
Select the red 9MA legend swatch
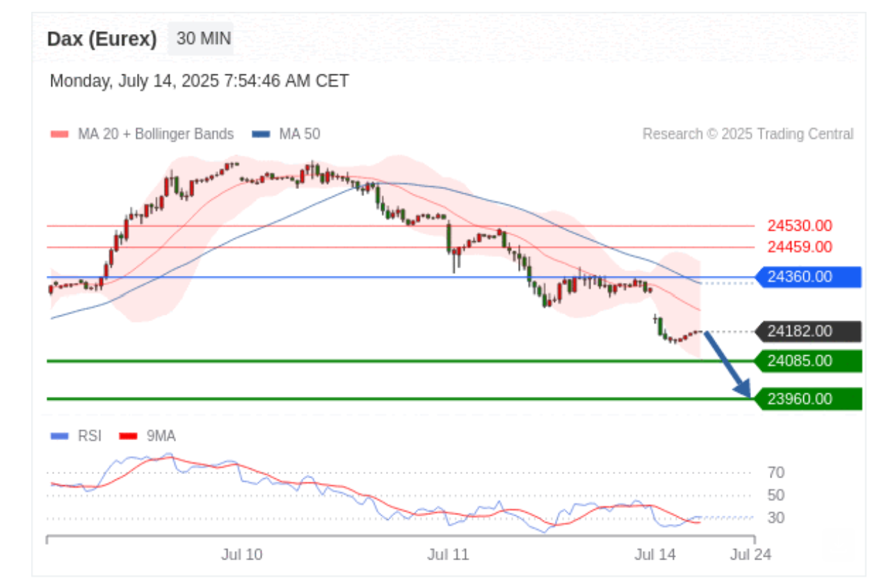coord(129,436)
